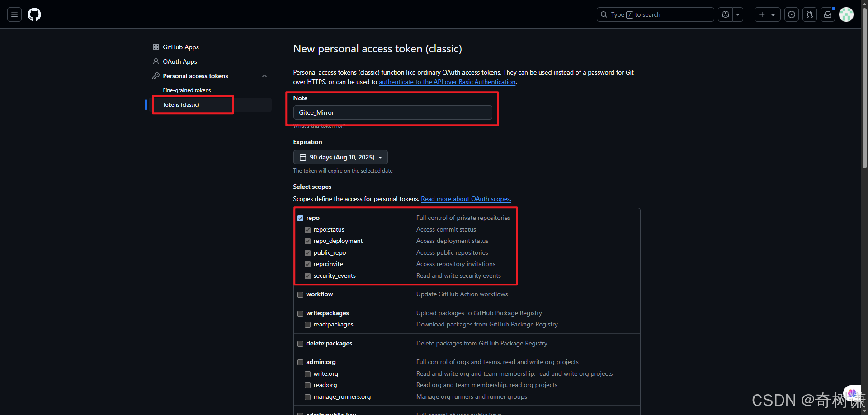Go to GitHub homepage via Octocat logo
The width and height of the screenshot is (868, 415).
click(x=34, y=14)
